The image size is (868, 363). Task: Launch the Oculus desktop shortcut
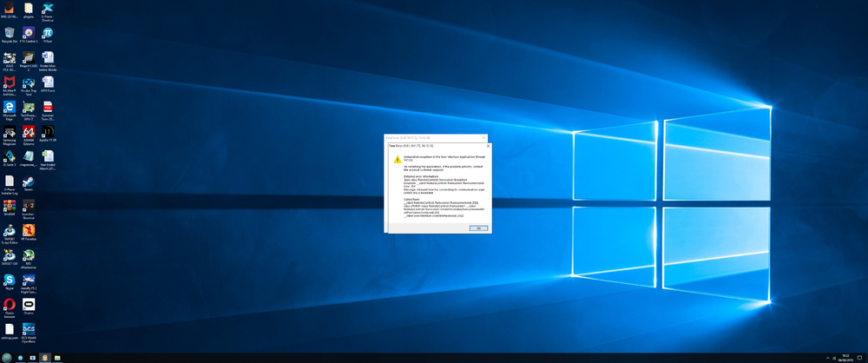click(29, 305)
